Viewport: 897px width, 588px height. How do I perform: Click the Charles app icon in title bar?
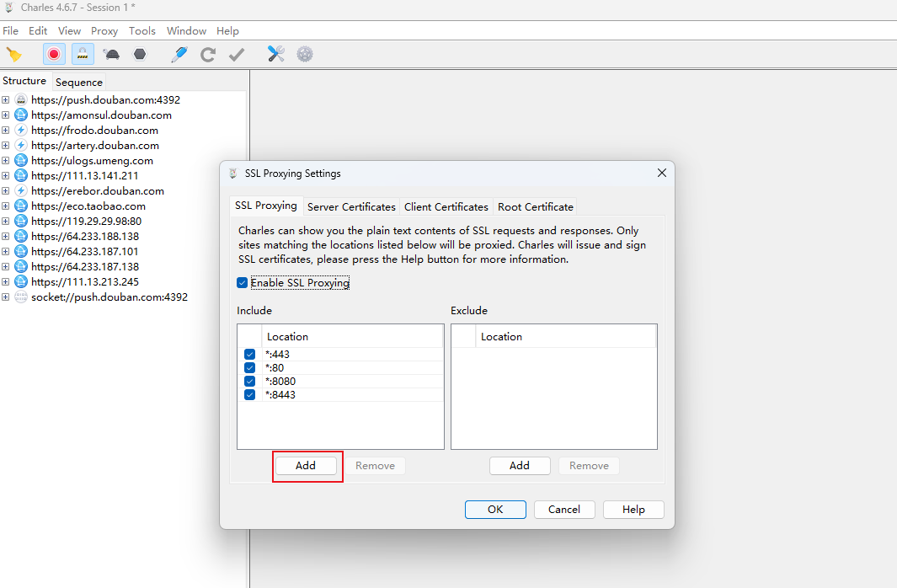9,8
